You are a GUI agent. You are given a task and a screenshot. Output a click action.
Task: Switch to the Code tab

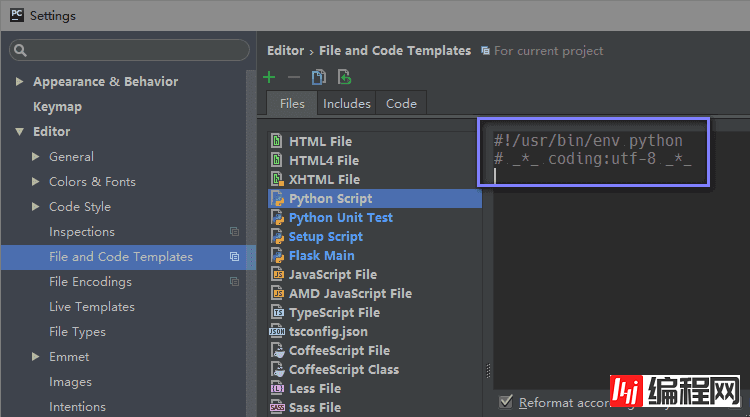coord(401,103)
